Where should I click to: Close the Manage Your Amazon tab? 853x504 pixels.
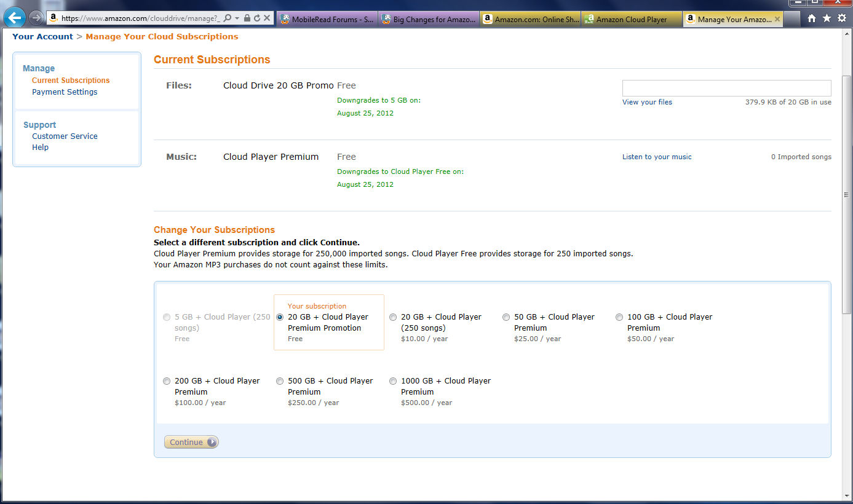click(x=777, y=19)
